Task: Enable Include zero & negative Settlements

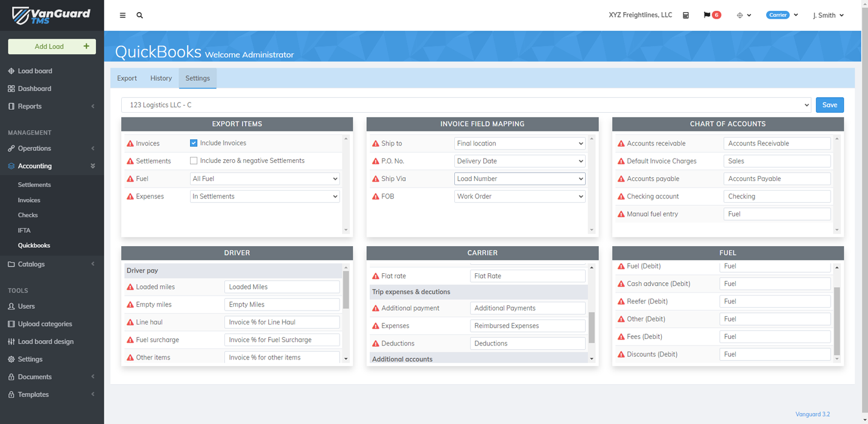Action: coord(194,161)
